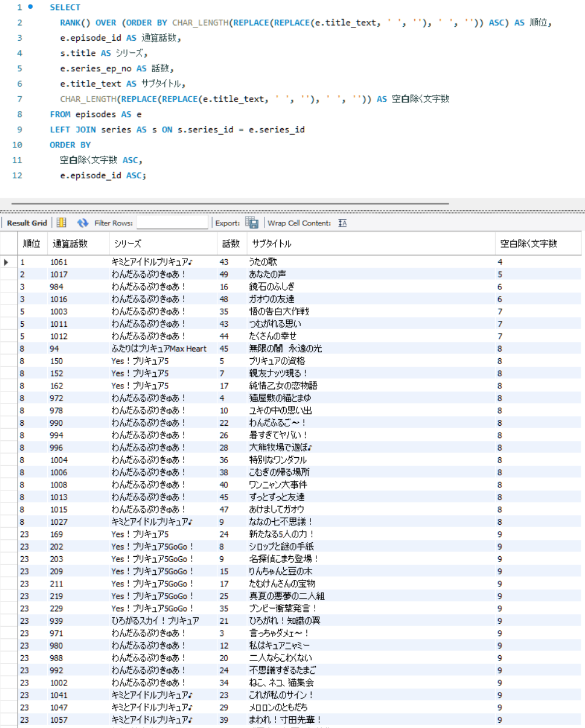Viewport: 585px width, 728px height.
Task: Click line number 8 in the editor gutter
Action: 19,114
